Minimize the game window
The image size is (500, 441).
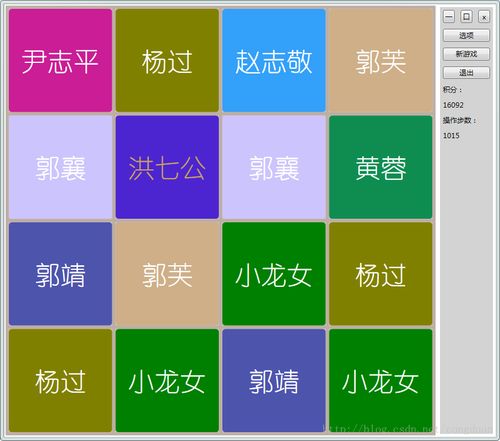(449, 16)
